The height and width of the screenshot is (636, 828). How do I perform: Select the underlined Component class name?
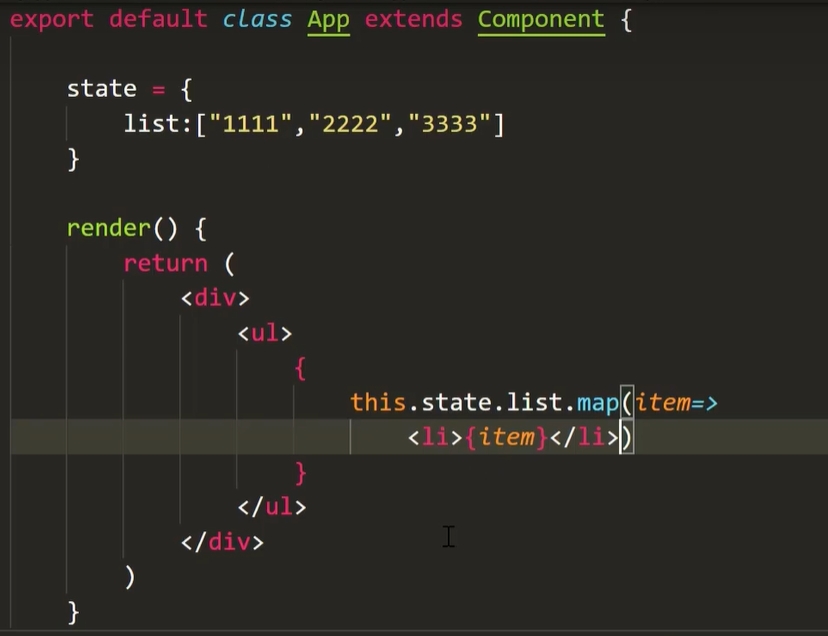[x=541, y=19]
